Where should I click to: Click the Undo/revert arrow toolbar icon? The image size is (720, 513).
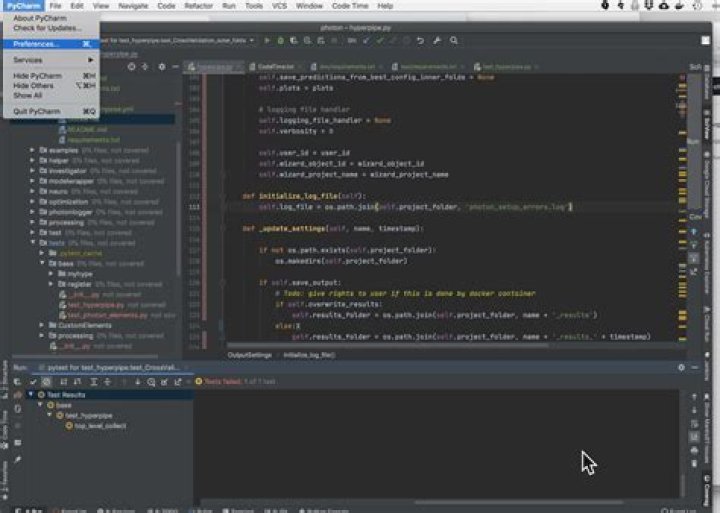[x=420, y=40]
